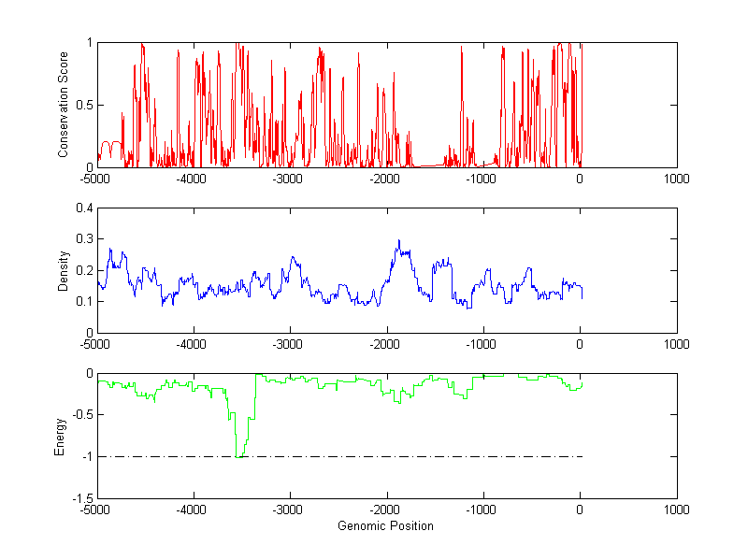Click the 0.2 tick on Density axis
748x560 pixels.
(83, 270)
